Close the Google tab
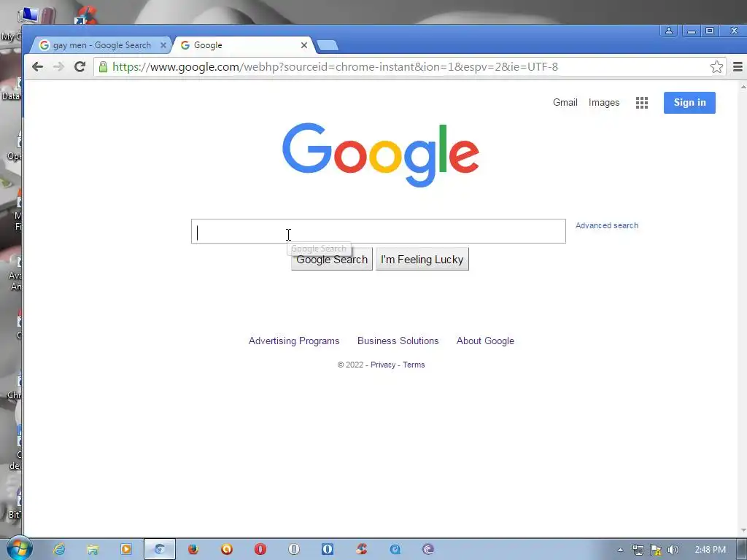Screen dimensions: 747x560 304,45
